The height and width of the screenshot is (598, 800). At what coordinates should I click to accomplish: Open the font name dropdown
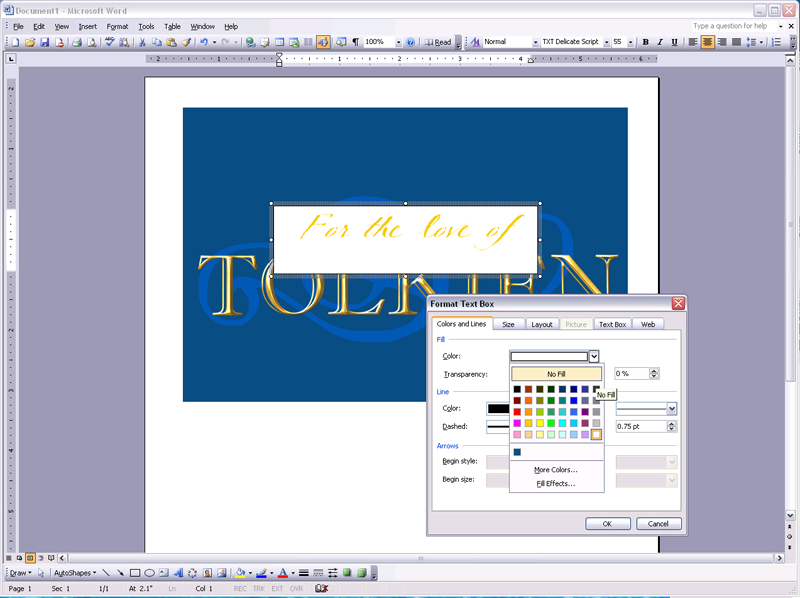(x=607, y=42)
